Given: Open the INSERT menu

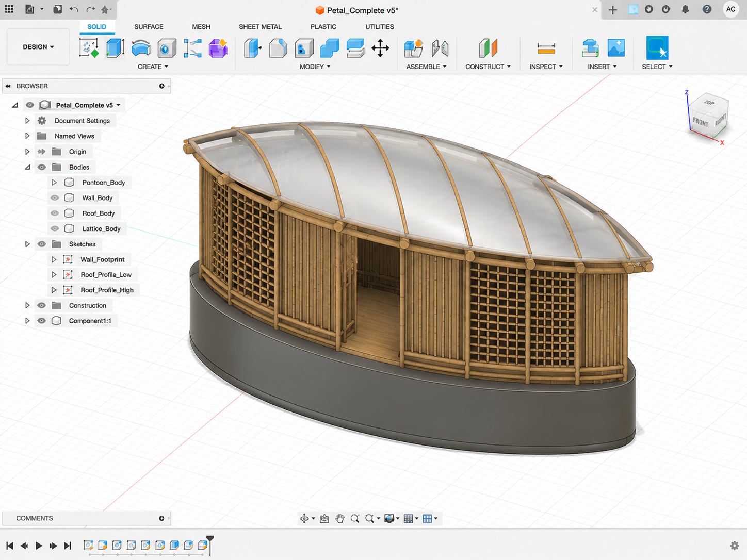Looking at the screenshot, I should (x=602, y=67).
